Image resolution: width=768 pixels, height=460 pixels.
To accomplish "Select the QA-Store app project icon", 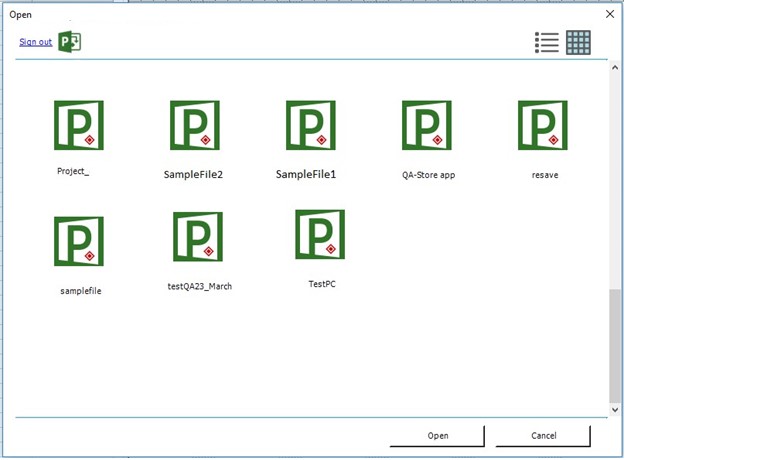I will pos(427,125).
